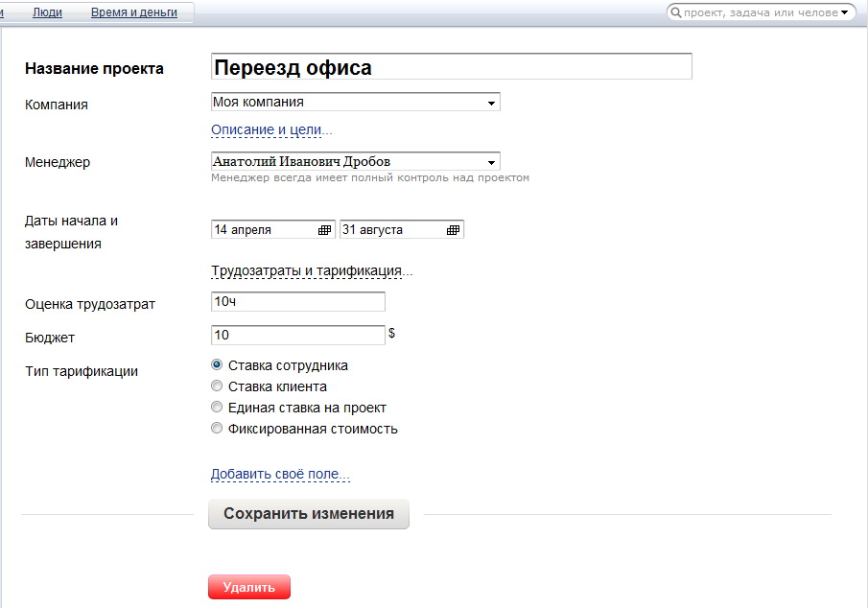Click the Трудозатраты и тарификация link
This screenshot has width=868, height=608.
click(x=311, y=270)
